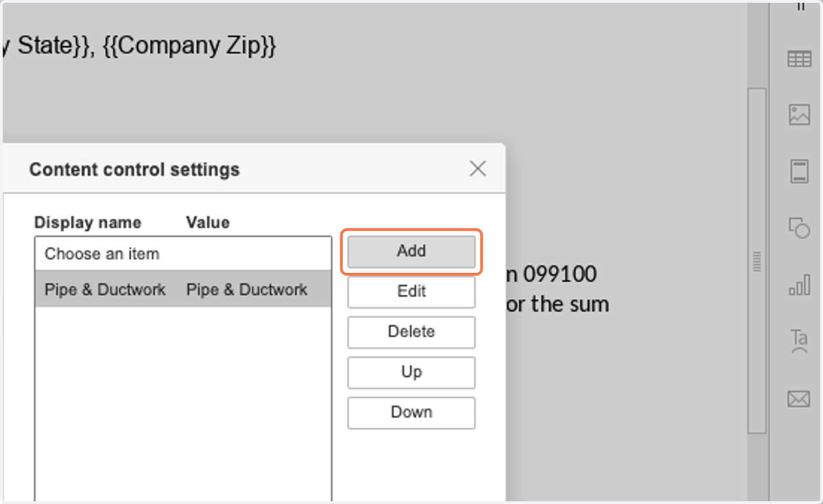
Task: Select the 'Choose an item' row
Action: tap(183, 254)
